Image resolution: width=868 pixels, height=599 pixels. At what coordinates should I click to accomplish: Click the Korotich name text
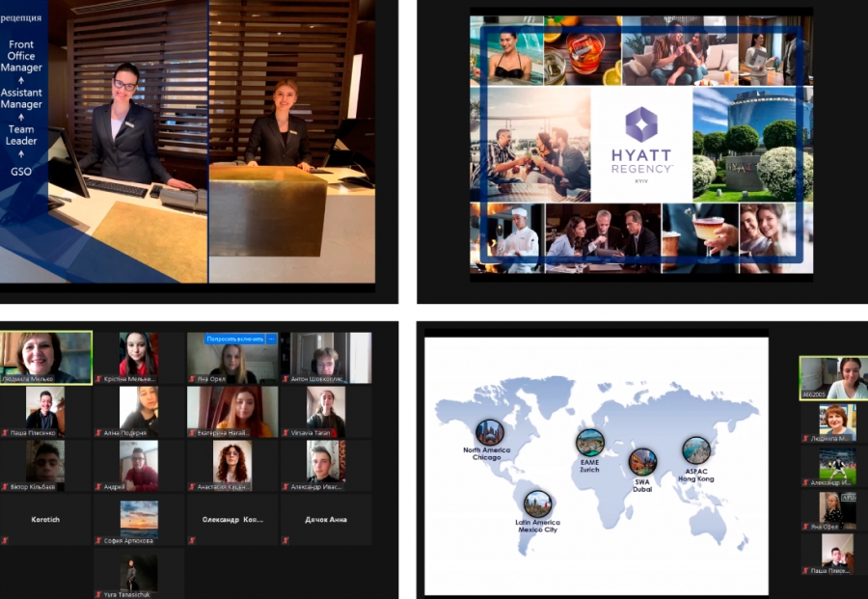pos(45,520)
